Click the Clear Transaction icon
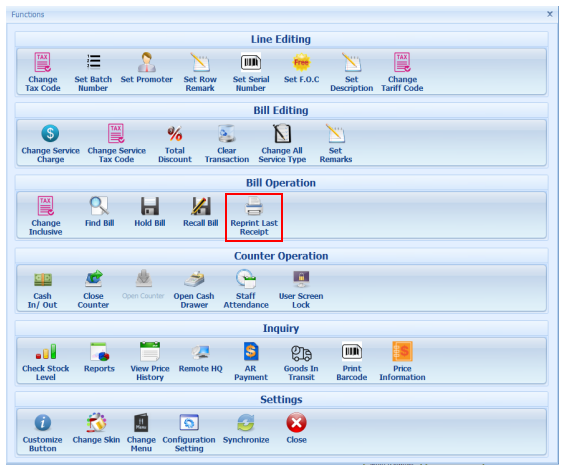The height and width of the screenshot is (472, 567). tap(227, 134)
